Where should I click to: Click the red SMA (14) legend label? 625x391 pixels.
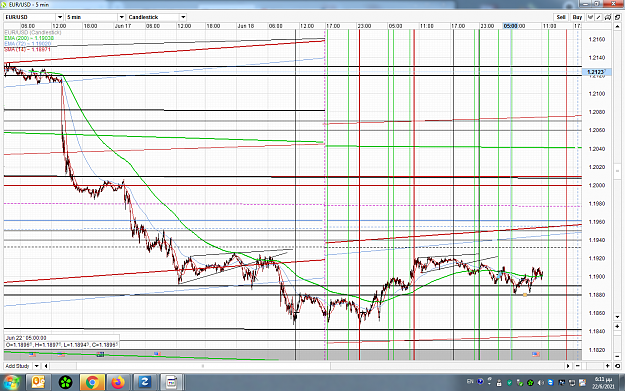28,49
